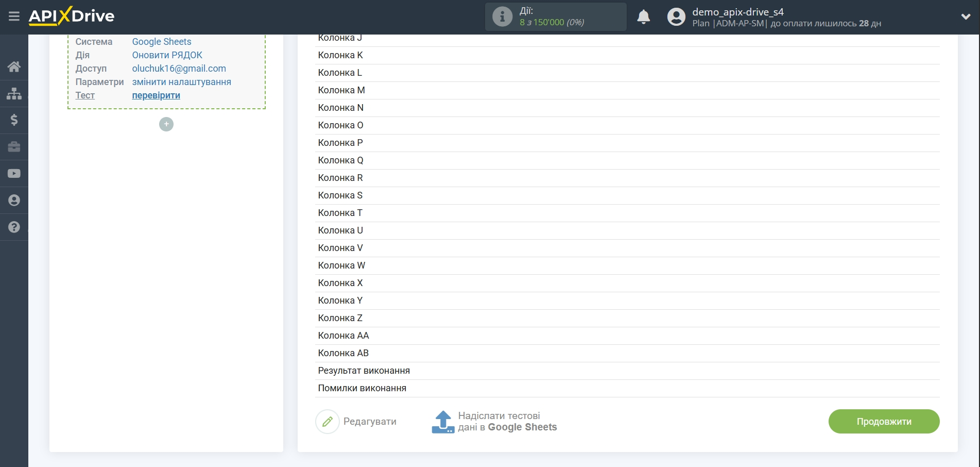
Task: Open the Google Sheets system link
Action: [x=162, y=42]
